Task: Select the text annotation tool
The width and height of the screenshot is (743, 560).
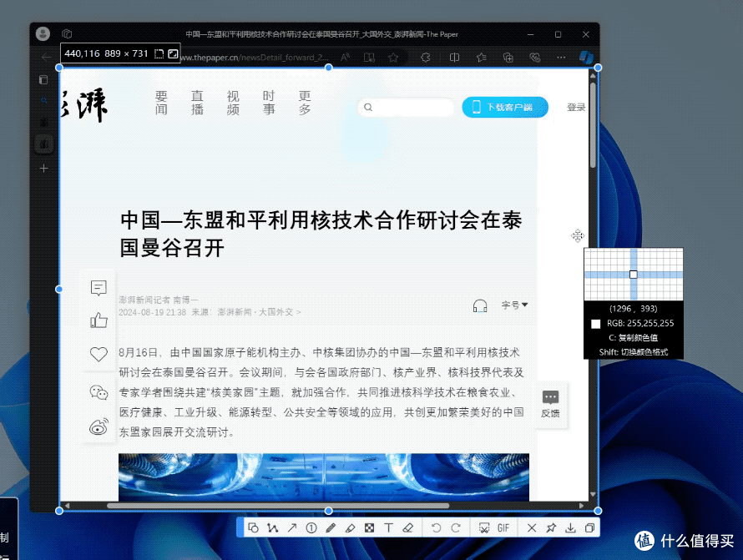Action: coord(388,527)
